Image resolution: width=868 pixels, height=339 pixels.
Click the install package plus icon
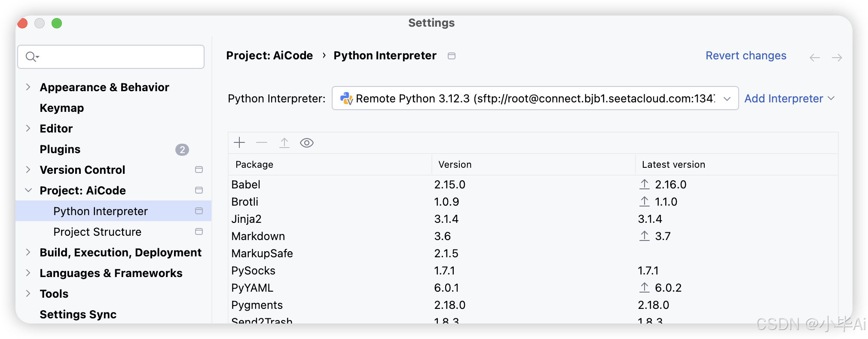coord(239,143)
